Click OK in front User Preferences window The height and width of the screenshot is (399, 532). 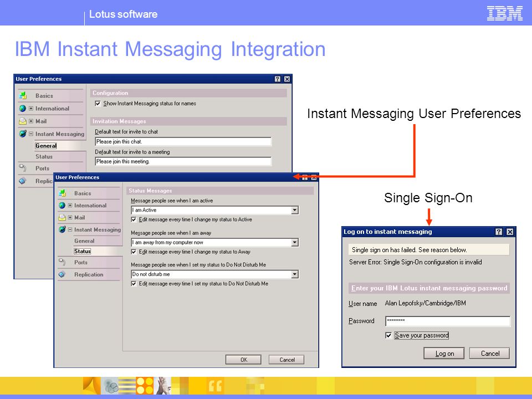click(244, 360)
